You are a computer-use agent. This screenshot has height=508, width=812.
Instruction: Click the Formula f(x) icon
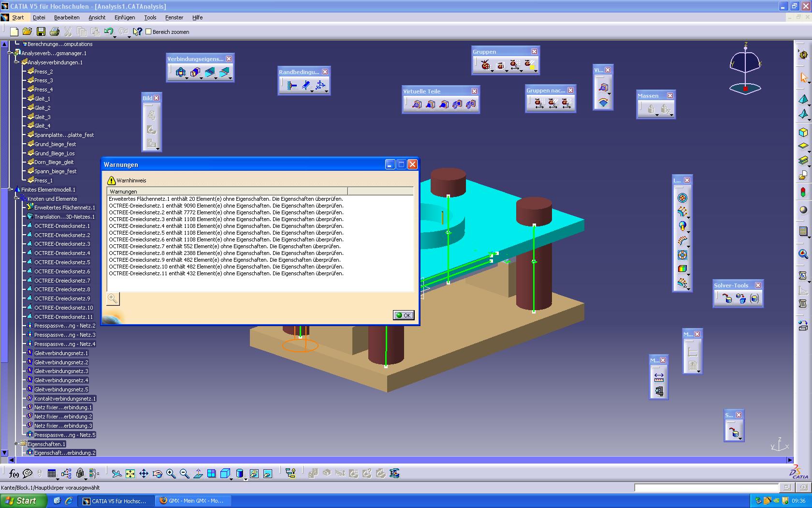(14, 474)
